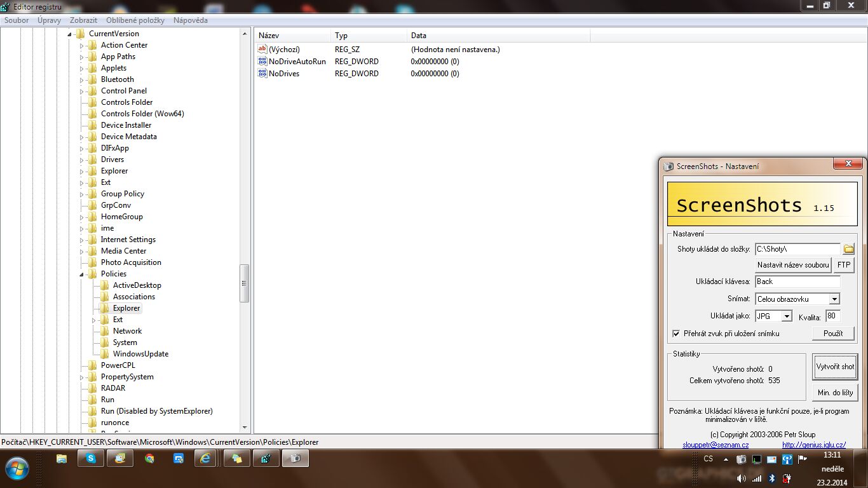Click the Nastavit název souboru button

pyautogui.click(x=793, y=264)
